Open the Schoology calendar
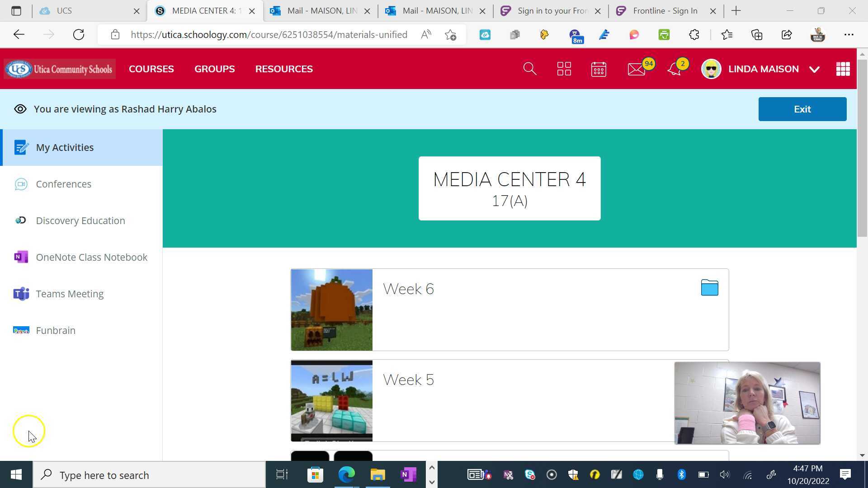The width and height of the screenshot is (868, 488). (598, 69)
